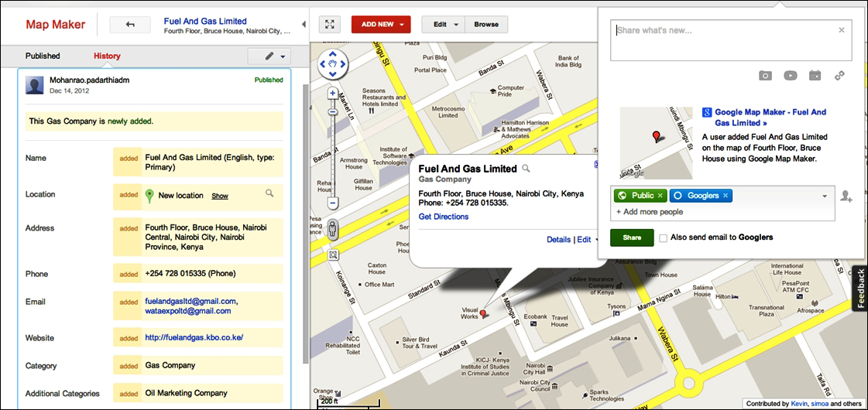Image resolution: width=868 pixels, height=410 pixels.
Task: Click the fullscreen map toggle icon
Action: 329,25
